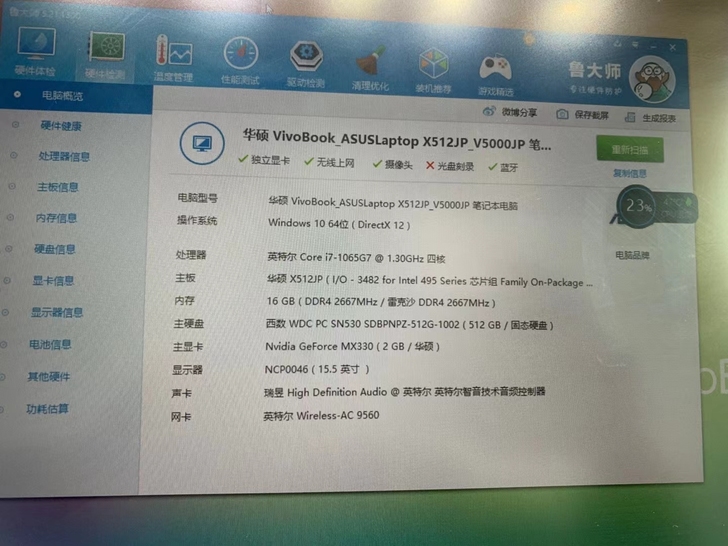728x546 pixels.
Task: Click 微博分享 share text
Action: (519, 112)
